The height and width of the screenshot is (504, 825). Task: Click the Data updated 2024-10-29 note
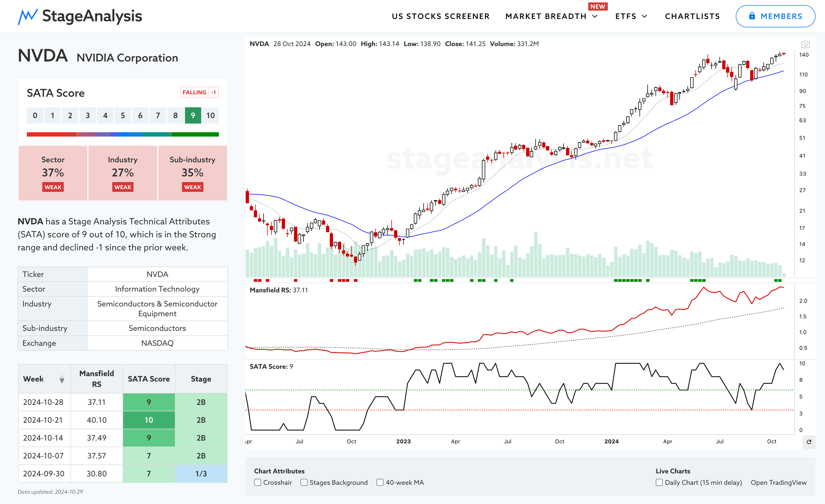[x=50, y=492]
